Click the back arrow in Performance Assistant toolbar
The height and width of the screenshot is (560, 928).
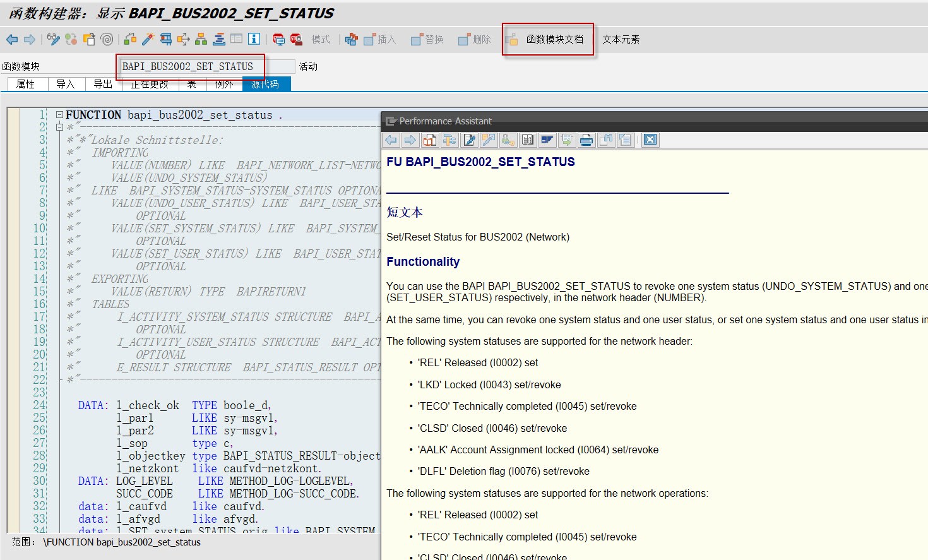(390, 140)
